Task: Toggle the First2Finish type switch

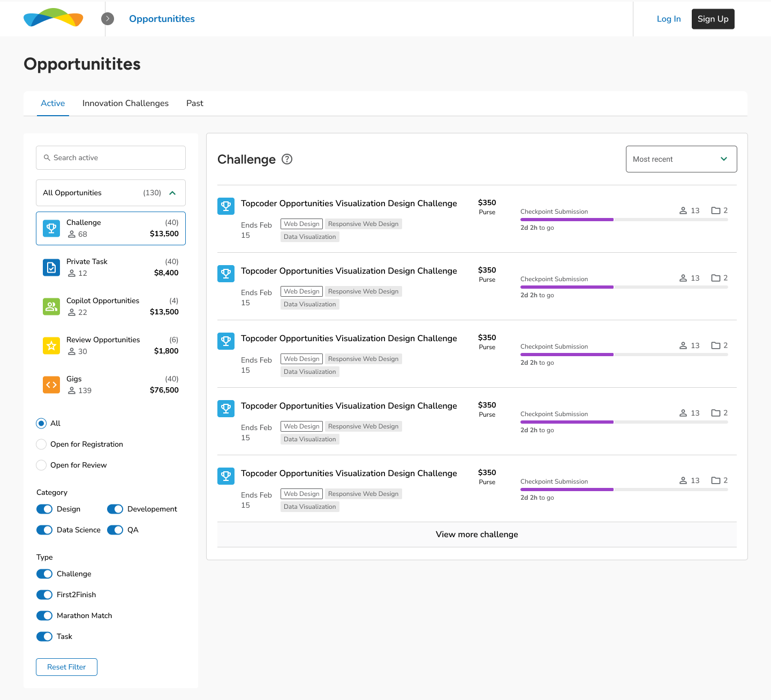Action: (x=44, y=594)
